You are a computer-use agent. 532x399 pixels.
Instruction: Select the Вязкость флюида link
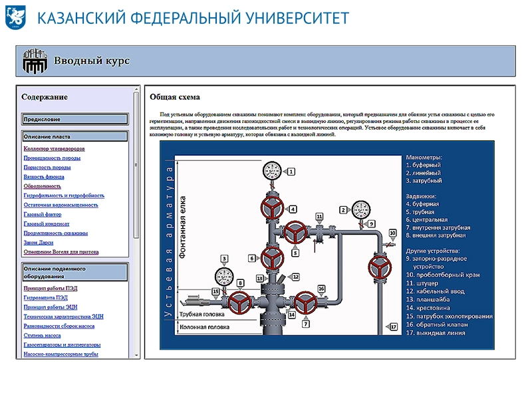point(44,177)
